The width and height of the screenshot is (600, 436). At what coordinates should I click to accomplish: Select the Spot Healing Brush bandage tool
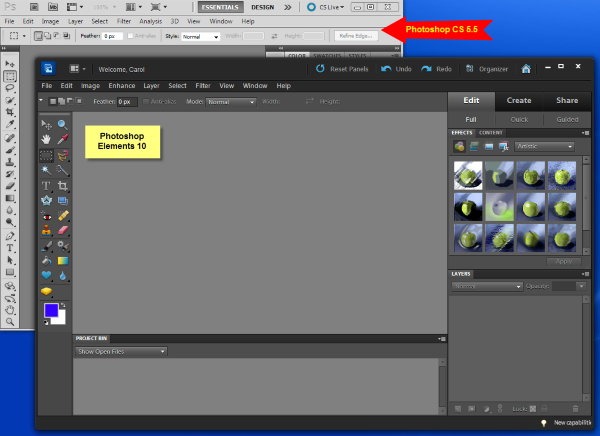pyautogui.click(x=63, y=216)
